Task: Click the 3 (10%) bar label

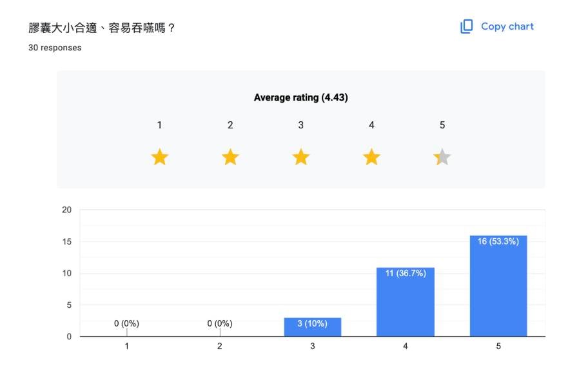Action: [x=313, y=323]
